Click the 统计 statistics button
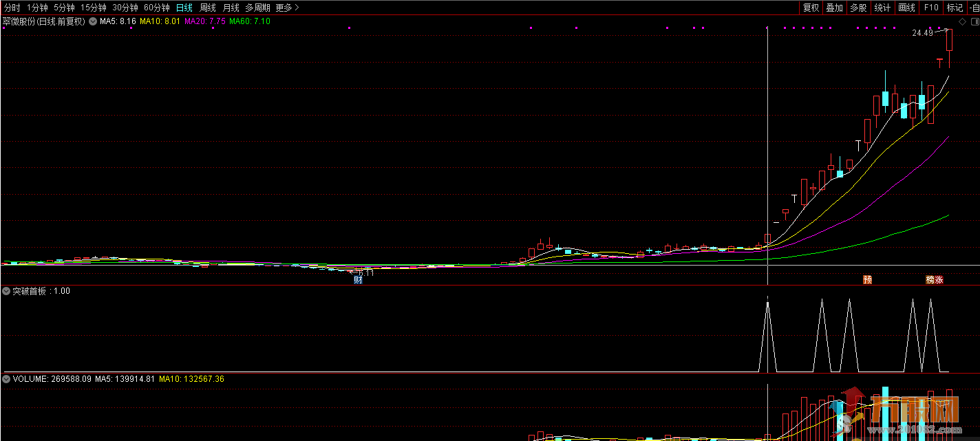The height and width of the screenshot is (441, 980). pos(882,8)
